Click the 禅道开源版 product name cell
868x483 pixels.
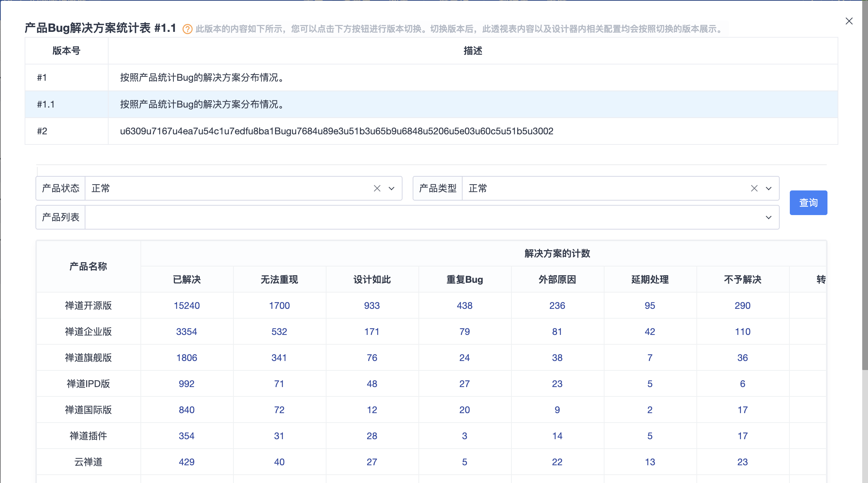88,306
